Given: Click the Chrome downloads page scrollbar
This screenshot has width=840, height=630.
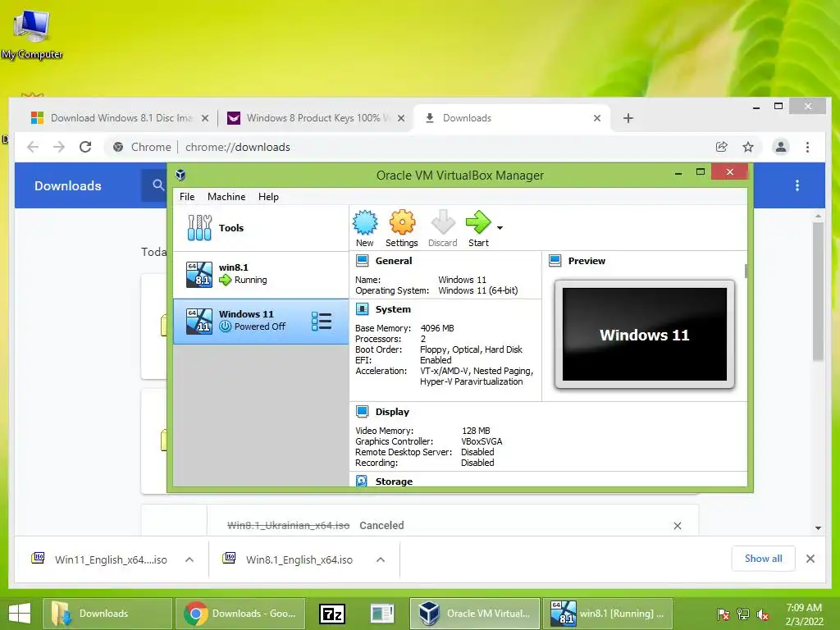Looking at the screenshot, I should [x=818, y=291].
